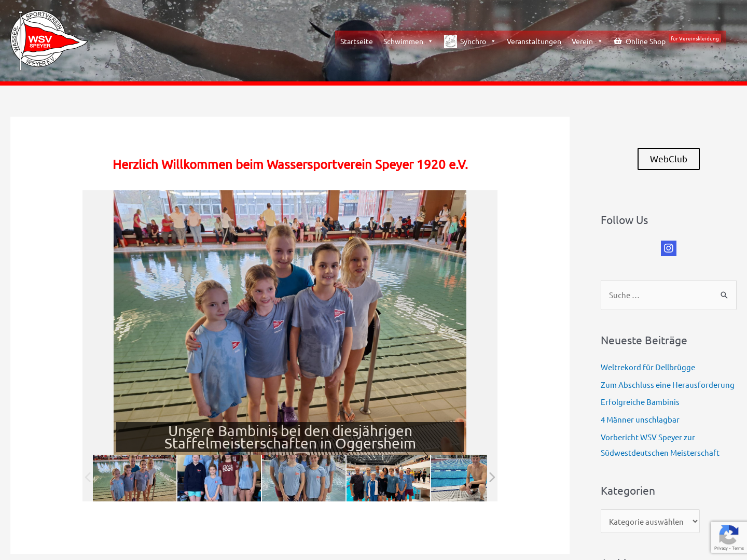Open Zum Abschluss eine Herausforderung post
The width and height of the screenshot is (747, 560).
668,385
